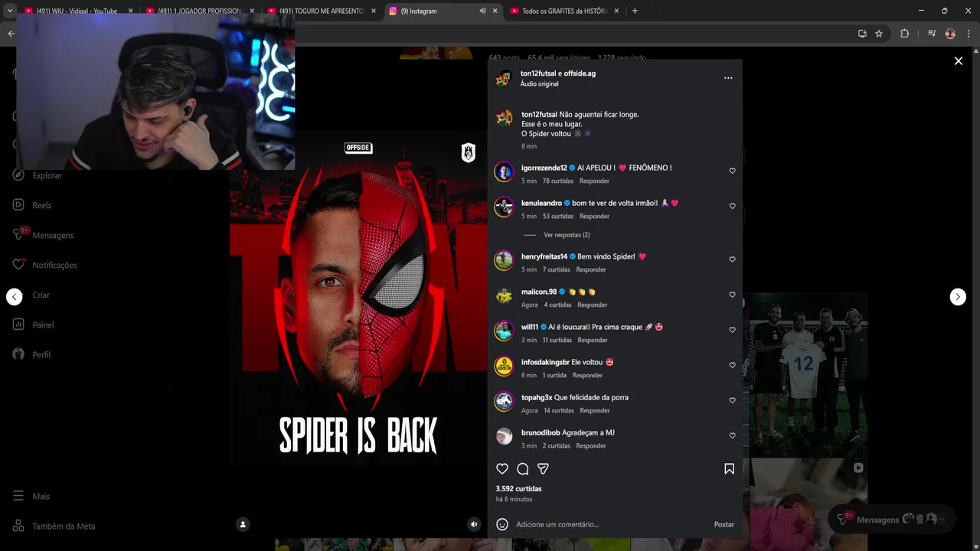980x551 pixels.
Task: View 78 curtidas on igorrezende12's comment
Action: (557, 181)
